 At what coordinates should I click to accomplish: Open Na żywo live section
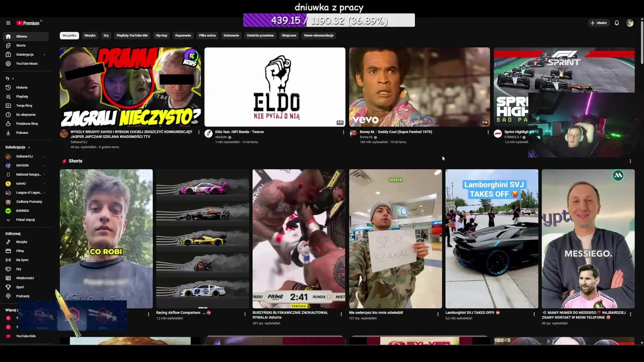(26, 260)
